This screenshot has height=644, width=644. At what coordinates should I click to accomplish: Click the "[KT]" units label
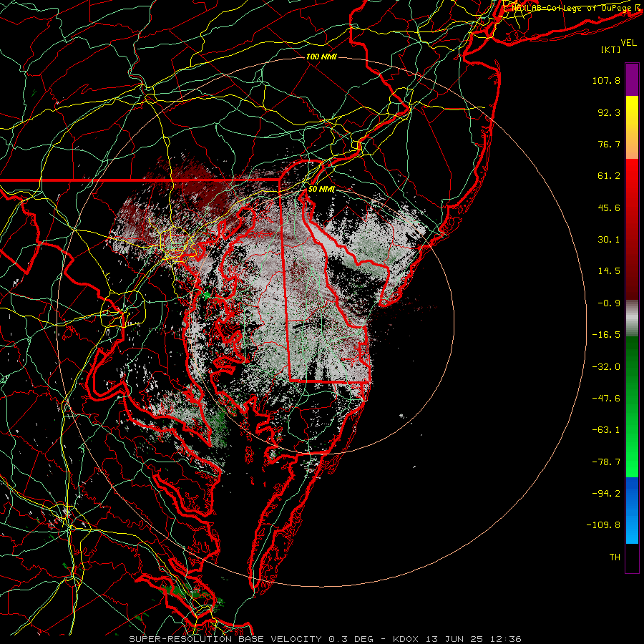click(610, 49)
